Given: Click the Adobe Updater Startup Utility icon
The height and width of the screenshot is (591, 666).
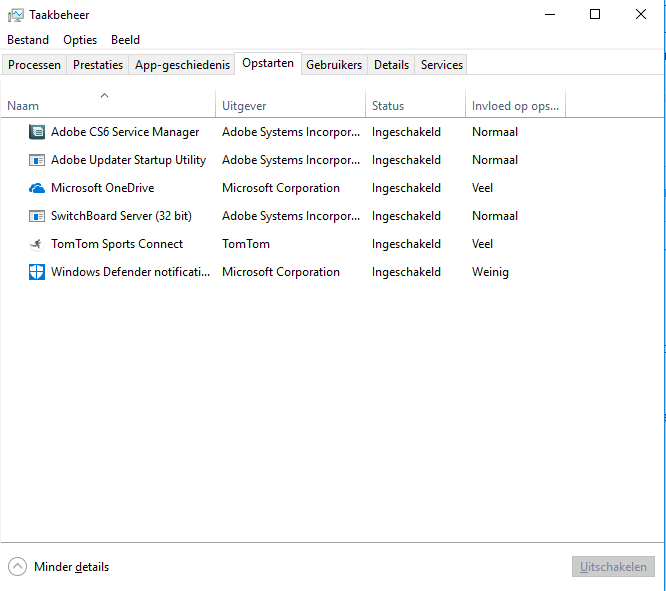Looking at the screenshot, I should pyautogui.click(x=37, y=160).
